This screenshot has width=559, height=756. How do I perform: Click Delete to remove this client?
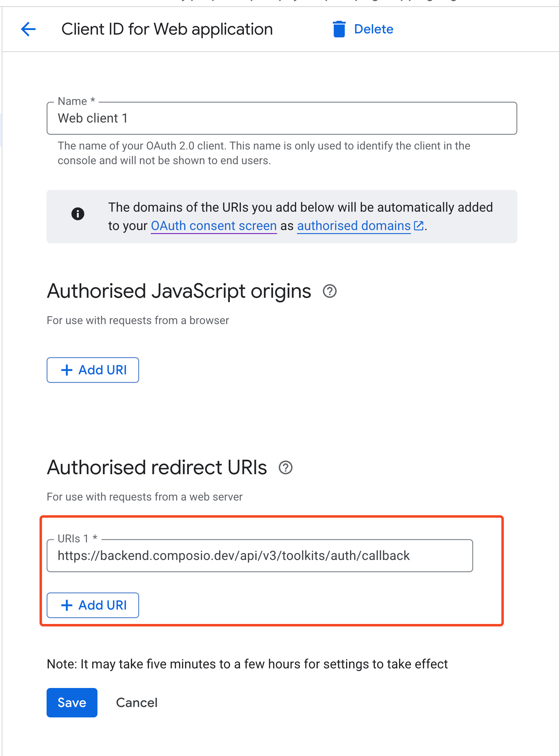tap(374, 29)
